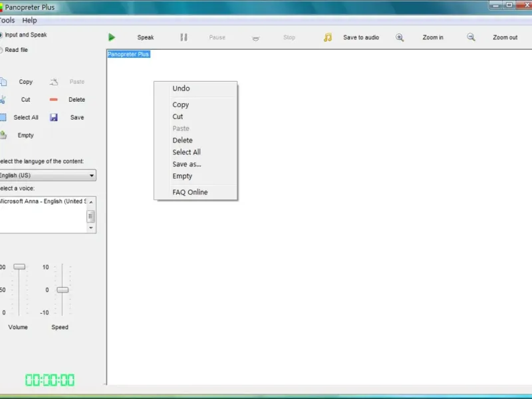
Task: Choose Save as... in the context menu
Action: tap(196, 164)
